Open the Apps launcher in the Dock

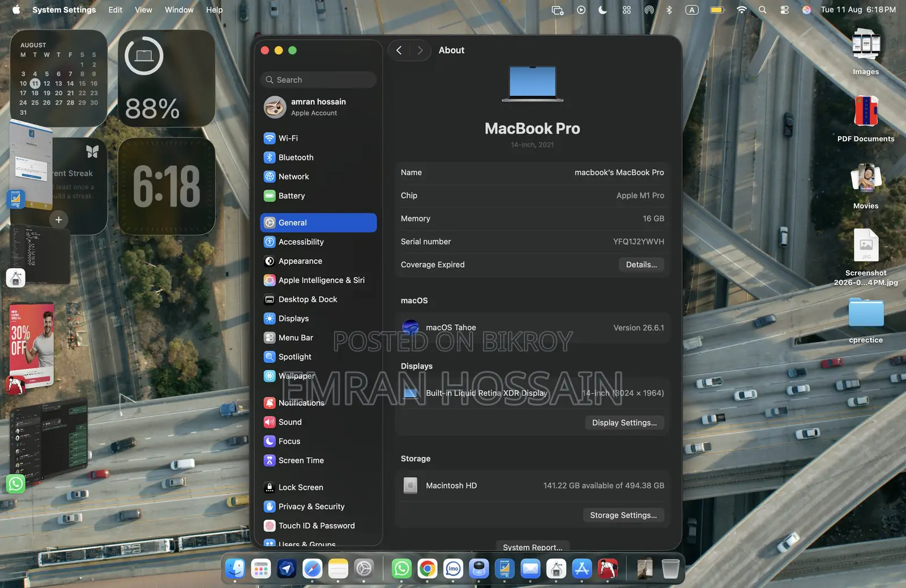coord(261,568)
